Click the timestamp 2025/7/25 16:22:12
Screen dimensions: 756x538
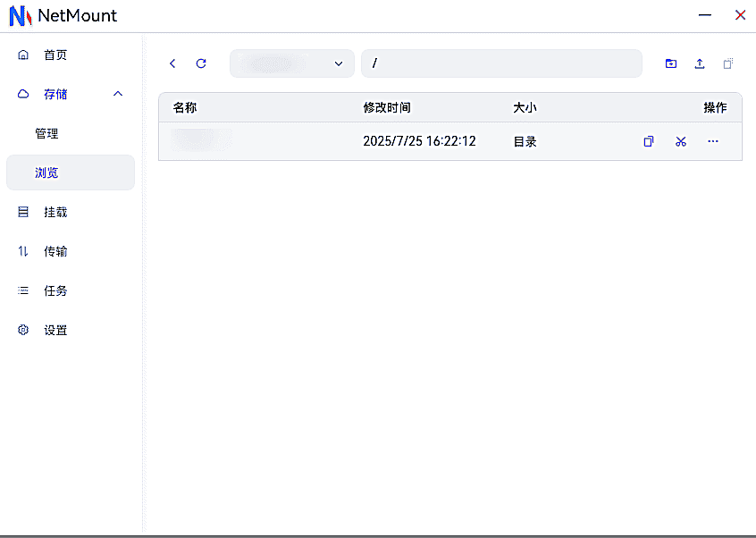(x=419, y=141)
